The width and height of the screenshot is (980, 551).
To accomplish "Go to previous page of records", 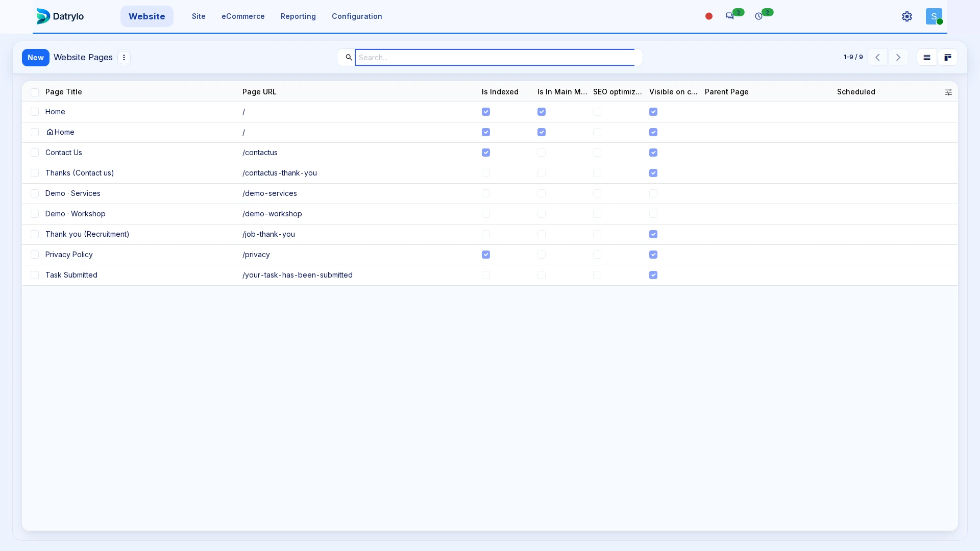I will click(877, 58).
